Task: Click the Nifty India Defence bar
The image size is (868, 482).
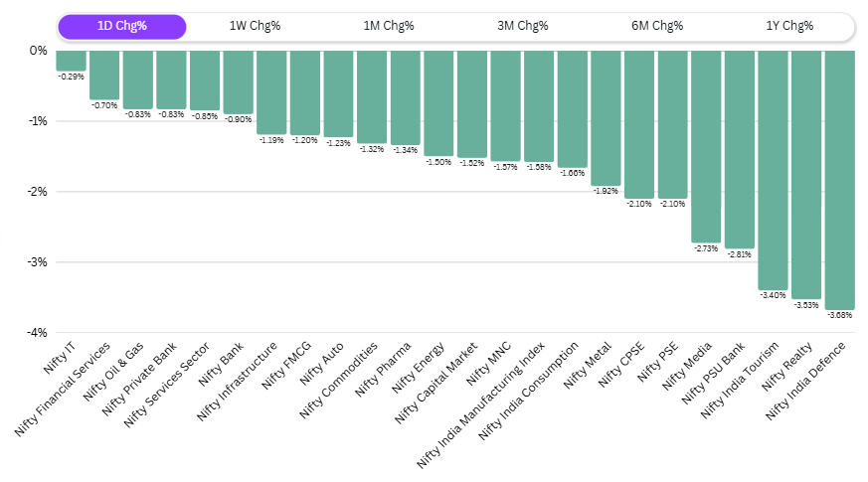Action: click(840, 179)
